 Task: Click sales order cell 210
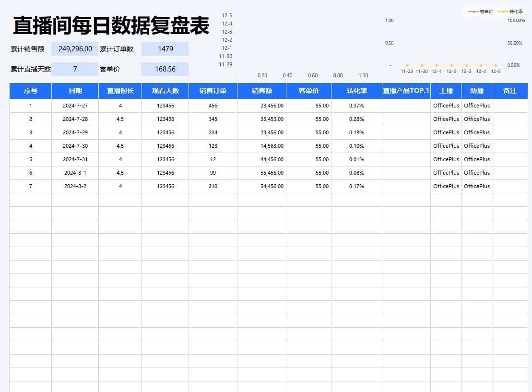[x=213, y=186]
